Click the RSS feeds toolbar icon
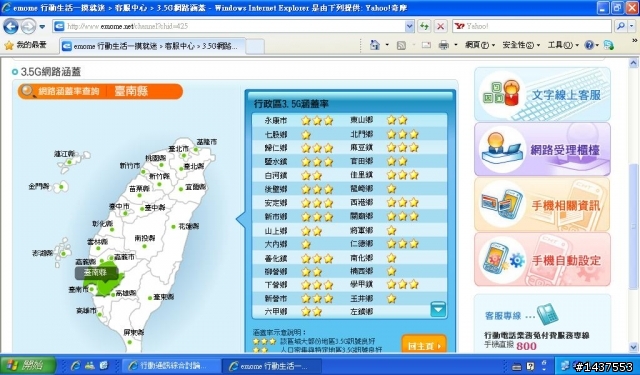Image resolution: width=640 pixels, height=375 pixels. [x=401, y=45]
